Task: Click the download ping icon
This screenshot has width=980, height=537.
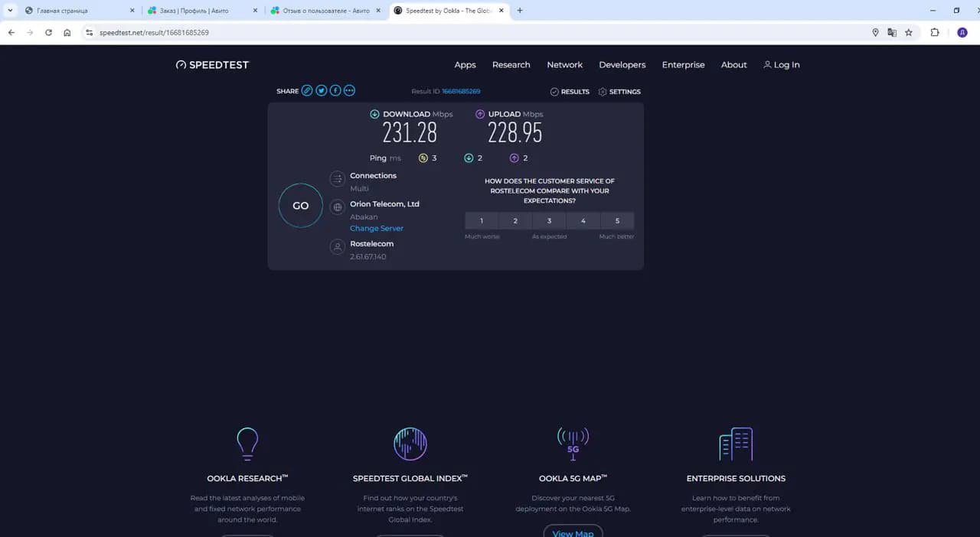Action: coord(469,158)
